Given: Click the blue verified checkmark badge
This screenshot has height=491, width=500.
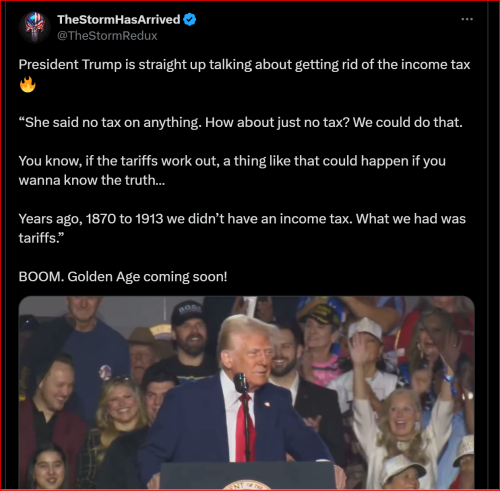Looking at the screenshot, I should coord(190,20).
